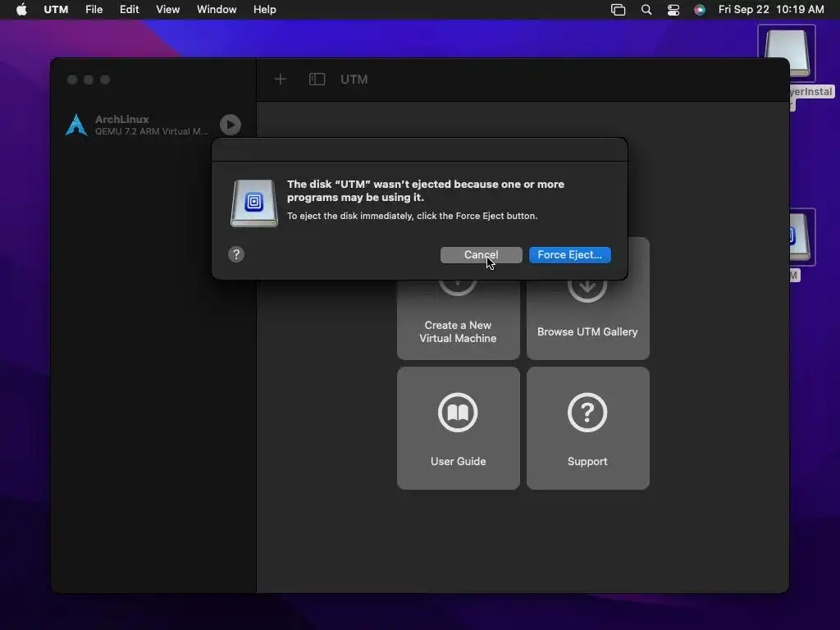Open Create a New Virtual Machine tile
Screen dimensions: 840x630
(x=459, y=319)
